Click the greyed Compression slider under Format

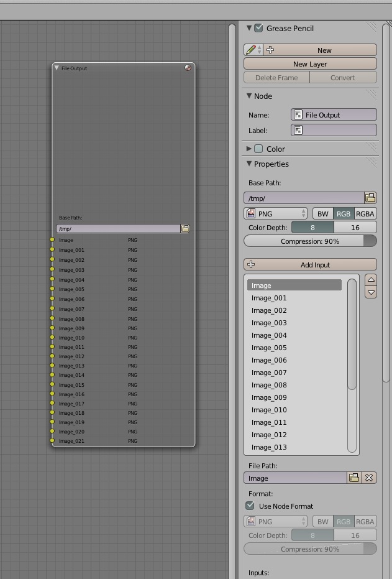(310, 549)
